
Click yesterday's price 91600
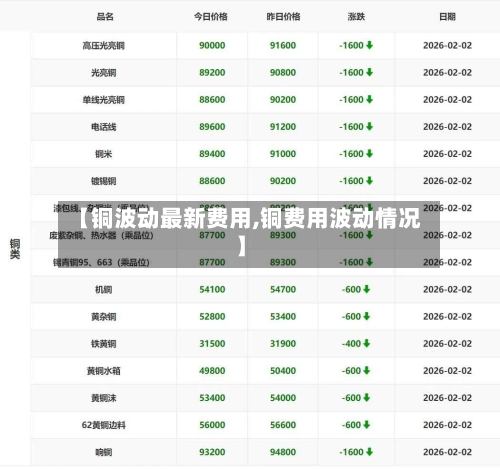point(283,45)
